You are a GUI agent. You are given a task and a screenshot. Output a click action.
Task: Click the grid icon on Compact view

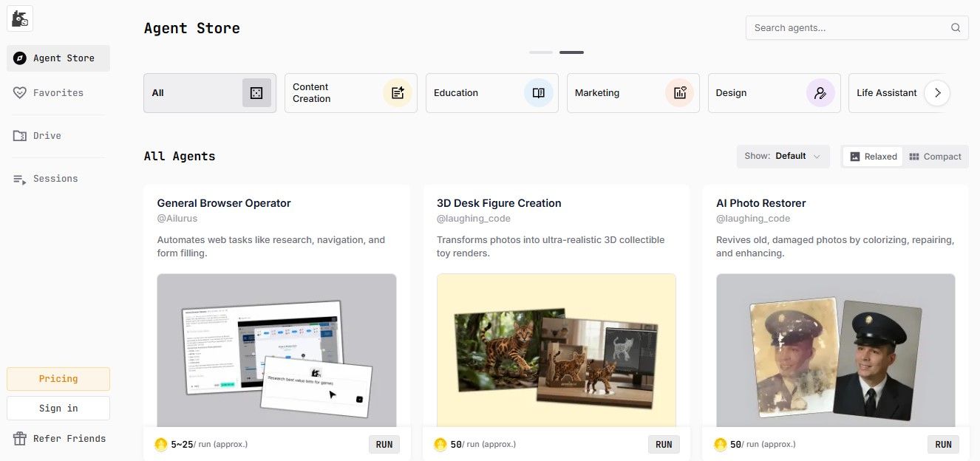914,157
